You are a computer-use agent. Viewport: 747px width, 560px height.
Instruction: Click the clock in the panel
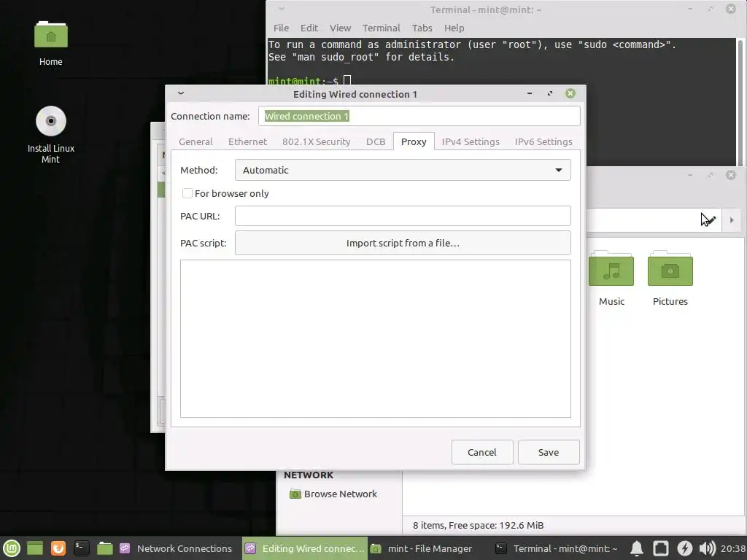tap(732, 548)
